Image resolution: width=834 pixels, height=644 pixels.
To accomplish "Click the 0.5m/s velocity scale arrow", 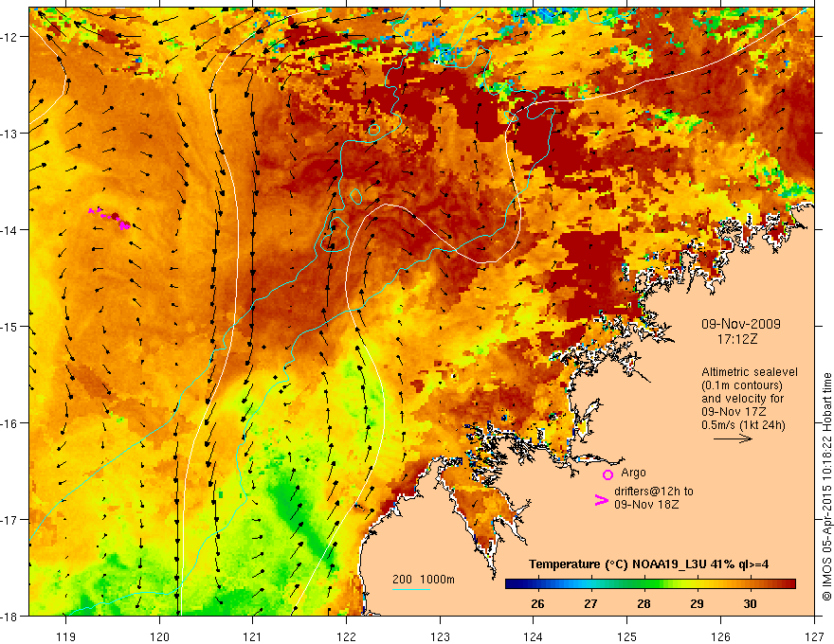I will pyautogui.click(x=733, y=438).
